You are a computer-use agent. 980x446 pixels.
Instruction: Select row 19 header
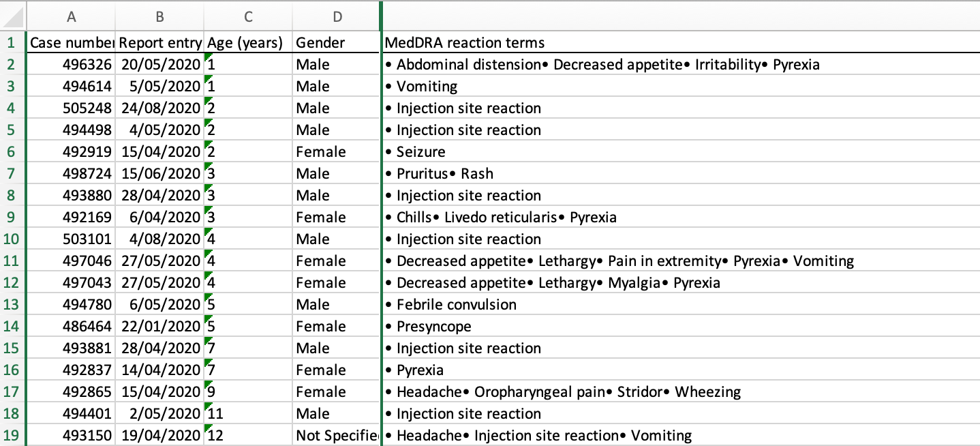12,436
